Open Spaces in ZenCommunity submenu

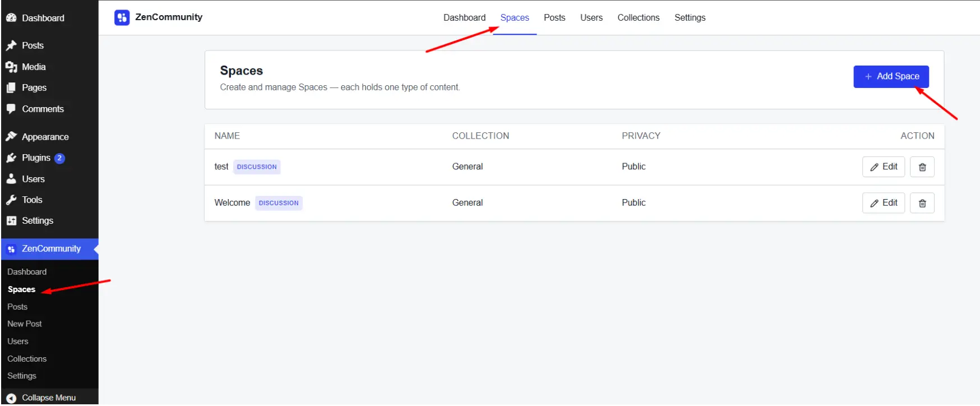[21, 289]
